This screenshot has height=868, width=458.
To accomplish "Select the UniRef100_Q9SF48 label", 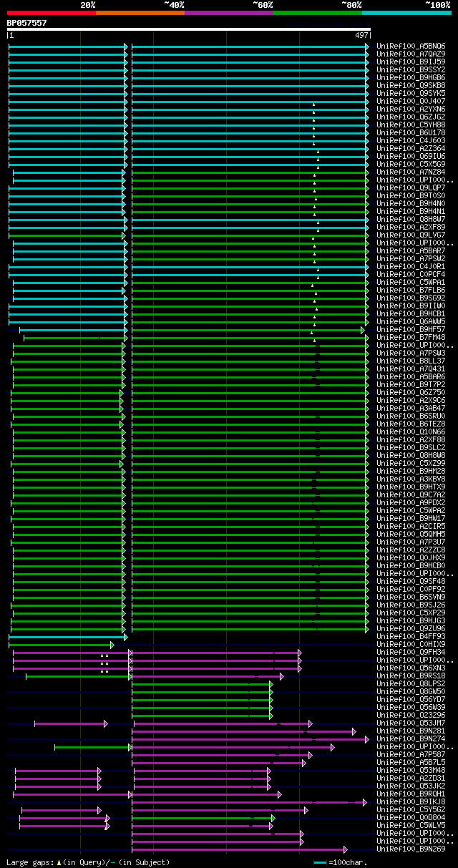I will coord(411,581).
